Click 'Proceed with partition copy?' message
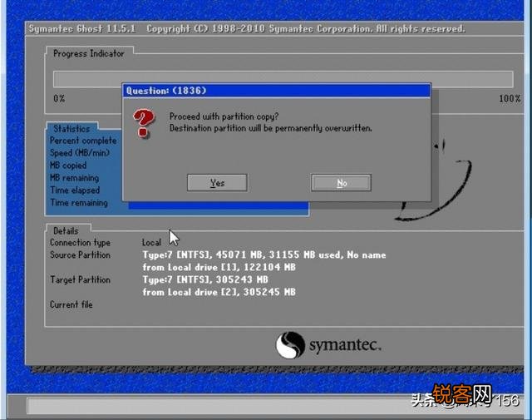Image resolution: width=532 pixels, height=420 pixels. pos(224,116)
